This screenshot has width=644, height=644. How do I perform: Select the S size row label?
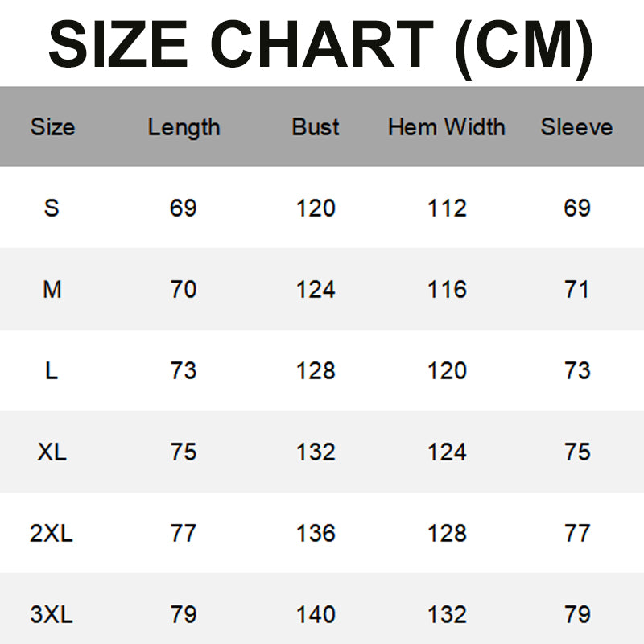(52, 208)
